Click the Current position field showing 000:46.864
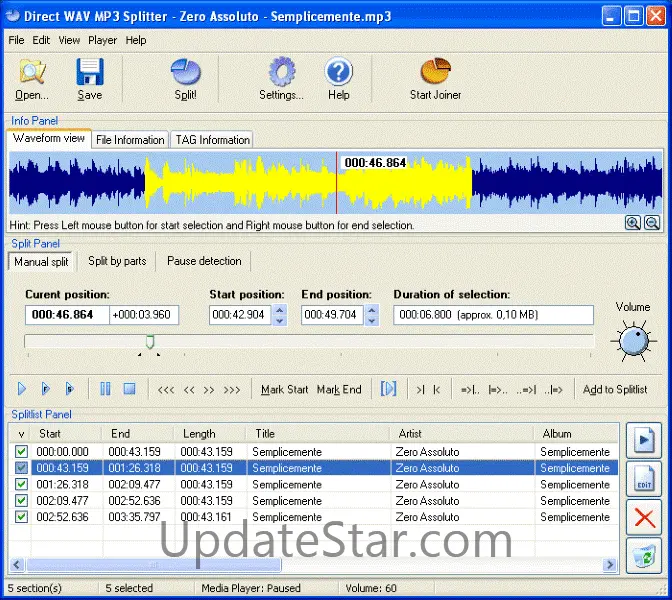Screen dimensions: 672x600 tap(67, 315)
